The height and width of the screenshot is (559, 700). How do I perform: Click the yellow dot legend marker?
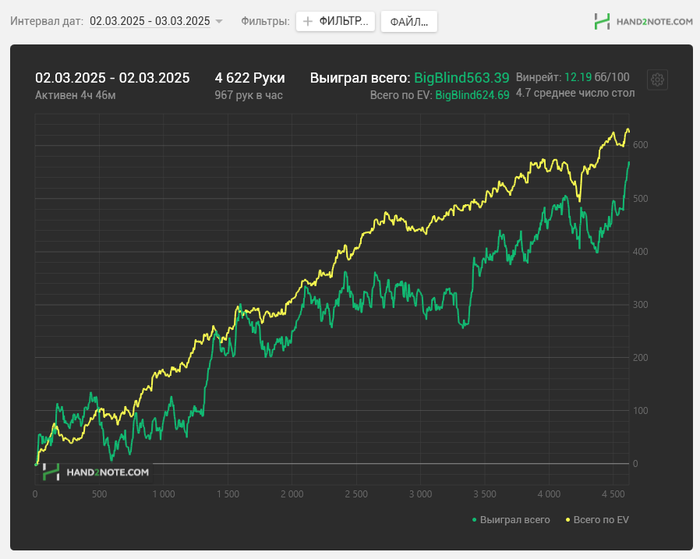568,520
